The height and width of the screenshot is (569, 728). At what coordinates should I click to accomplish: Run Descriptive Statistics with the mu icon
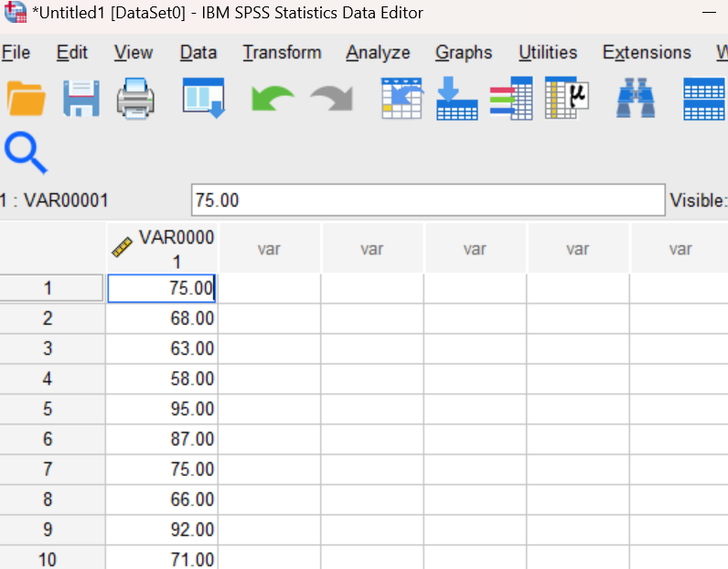click(567, 98)
